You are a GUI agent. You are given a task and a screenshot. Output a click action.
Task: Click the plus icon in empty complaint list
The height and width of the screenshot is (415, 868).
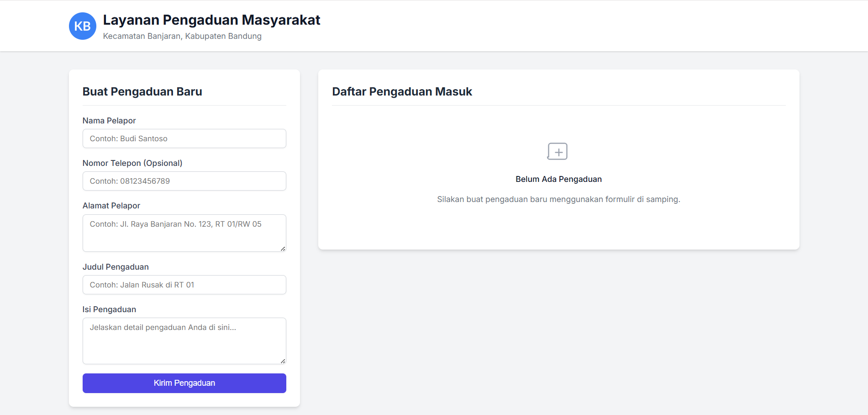[x=558, y=151]
